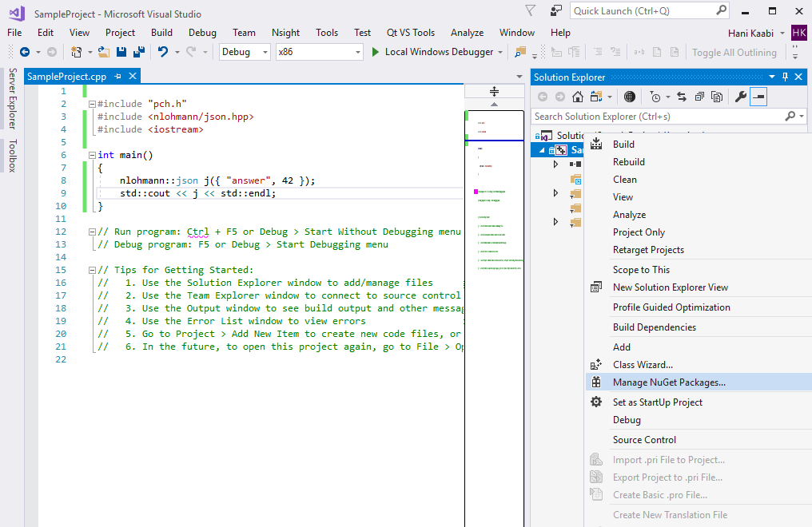Click the Find in Files toolbar icon
Image resolution: width=812 pixels, height=527 pixels.
(x=520, y=52)
